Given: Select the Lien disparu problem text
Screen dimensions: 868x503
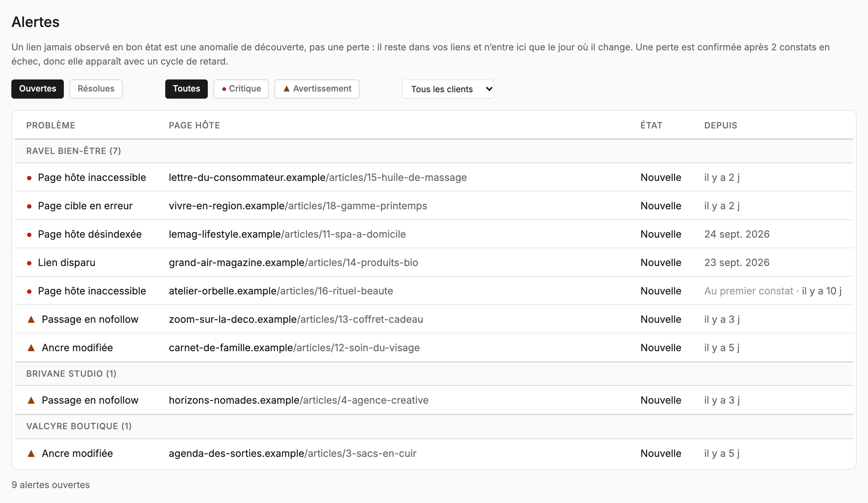Looking at the screenshot, I should 67,262.
